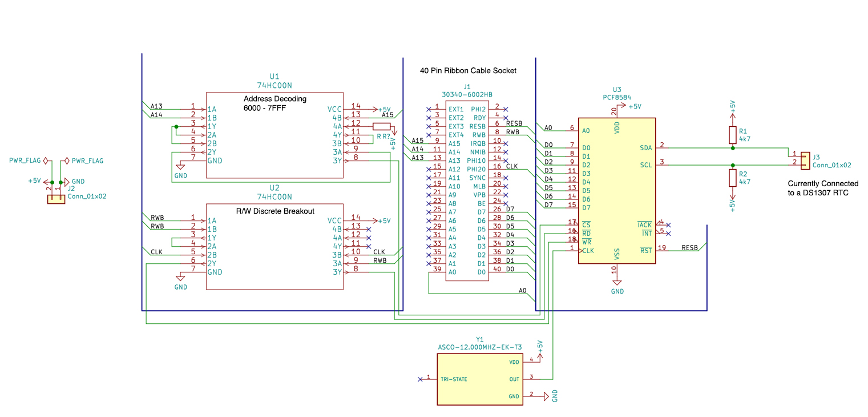Click the CLK net label on U2
Image resolution: width=868 pixels, height=417 pixels.
click(378, 251)
